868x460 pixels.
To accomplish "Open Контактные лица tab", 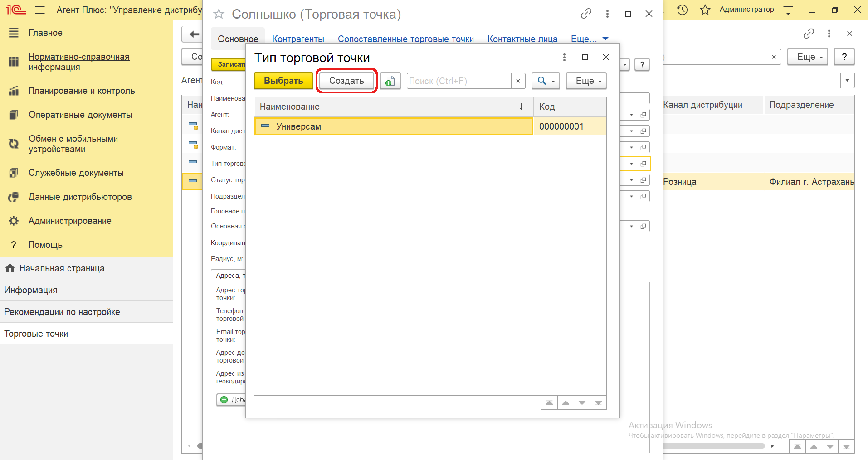I will tap(522, 39).
